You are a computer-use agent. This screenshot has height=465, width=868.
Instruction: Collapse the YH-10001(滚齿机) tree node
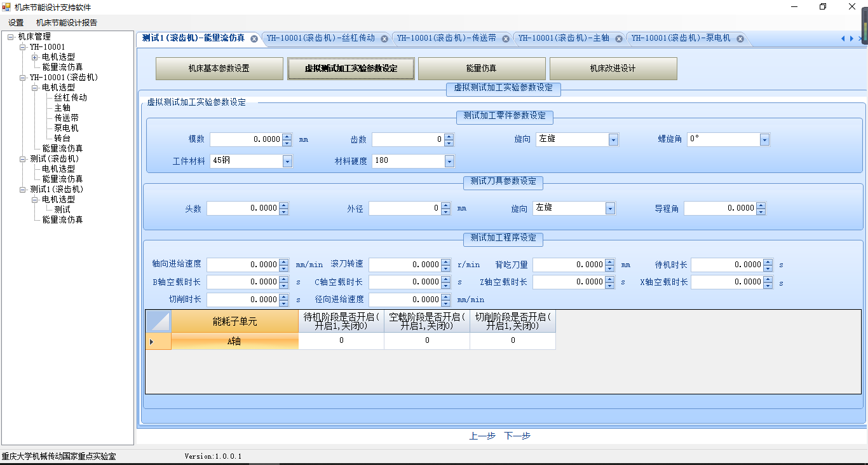click(23, 78)
